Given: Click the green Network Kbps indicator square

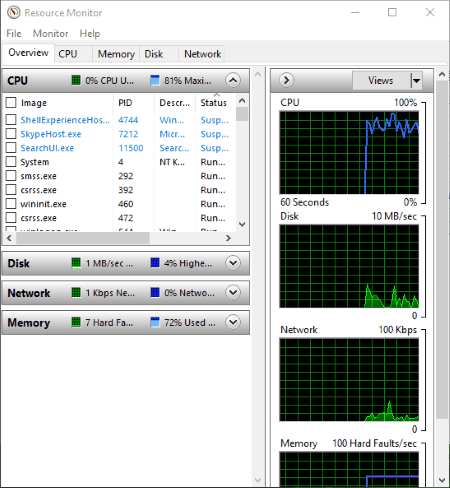Looking at the screenshot, I should pos(76,292).
